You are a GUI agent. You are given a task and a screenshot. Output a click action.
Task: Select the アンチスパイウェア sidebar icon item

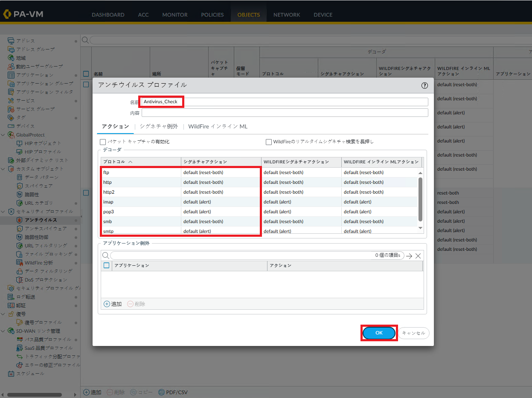20,229
